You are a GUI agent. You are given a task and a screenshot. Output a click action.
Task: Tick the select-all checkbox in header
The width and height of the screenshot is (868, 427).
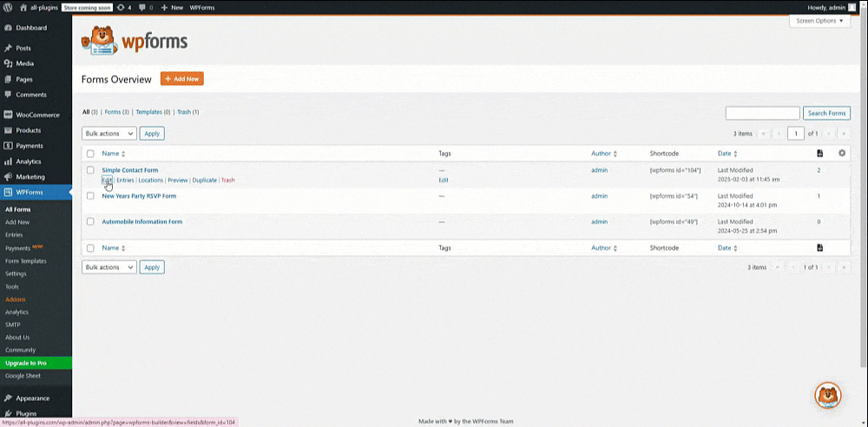[x=90, y=154]
